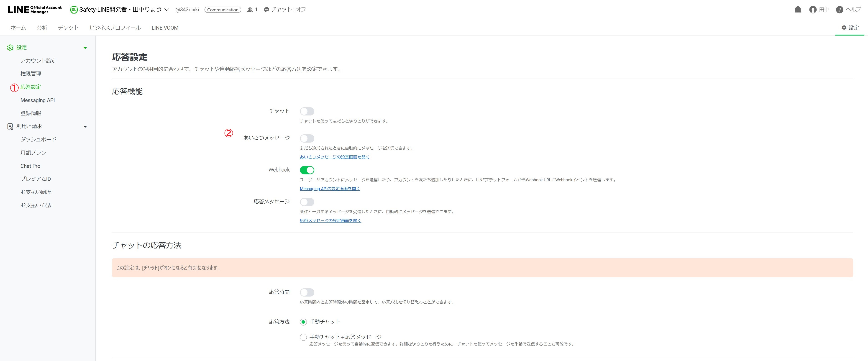Select the 手動チャット radio button
This screenshot has height=361, width=868.
tap(303, 322)
